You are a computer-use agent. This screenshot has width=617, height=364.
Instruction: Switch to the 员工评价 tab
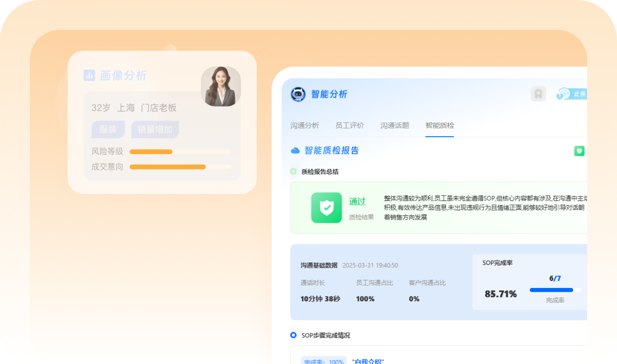tap(350, 125)
